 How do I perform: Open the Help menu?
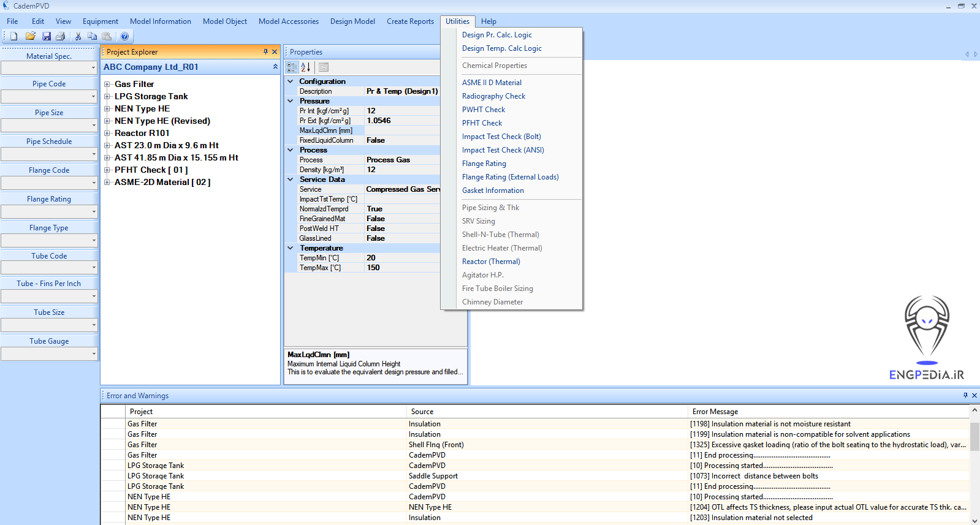pos(488,21)
